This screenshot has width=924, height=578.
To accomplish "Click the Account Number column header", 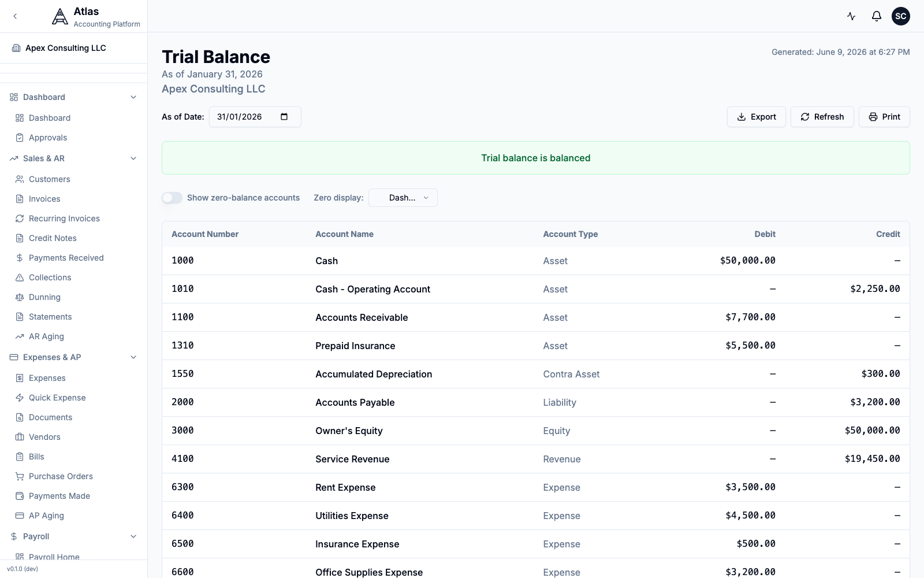I will (205, 234).
